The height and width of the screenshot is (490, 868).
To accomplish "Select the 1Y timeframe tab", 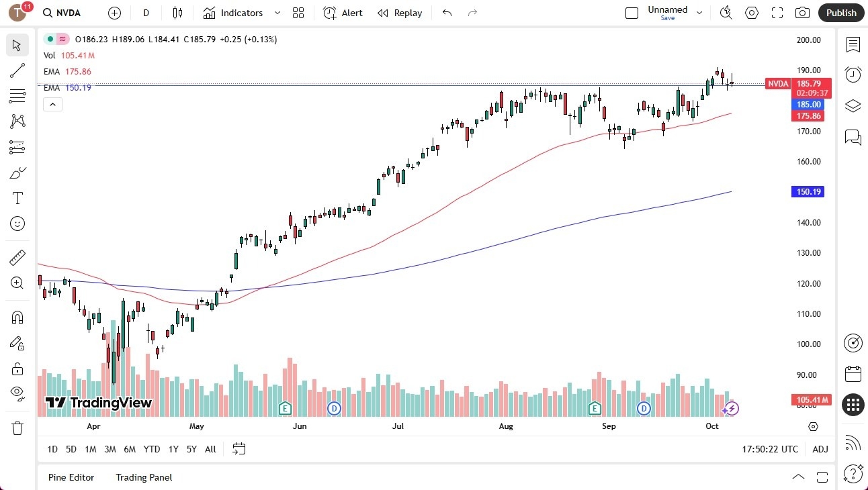I will tap(173, 449).
